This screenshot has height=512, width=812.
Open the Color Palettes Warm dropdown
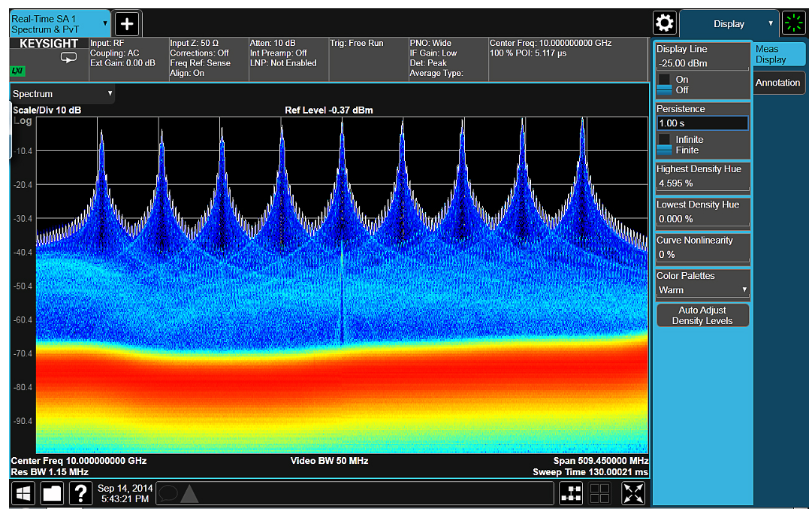click(702, 290)
